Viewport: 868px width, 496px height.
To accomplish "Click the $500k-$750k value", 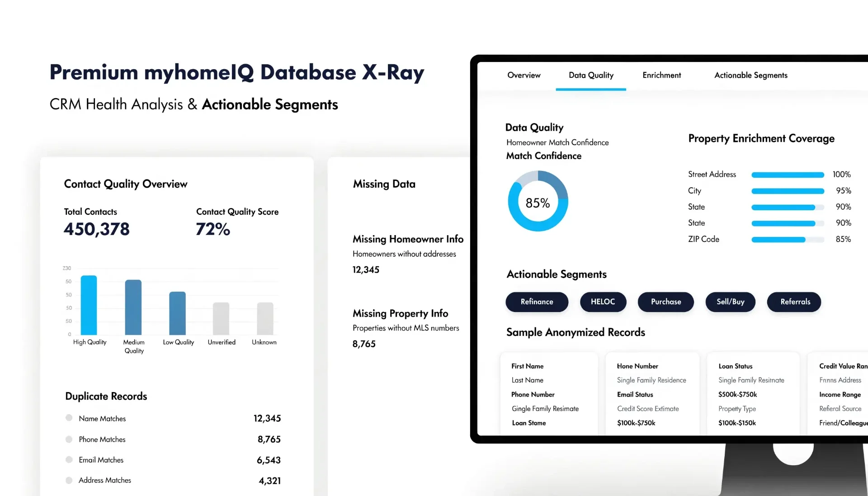I will [x=737, y=395].
